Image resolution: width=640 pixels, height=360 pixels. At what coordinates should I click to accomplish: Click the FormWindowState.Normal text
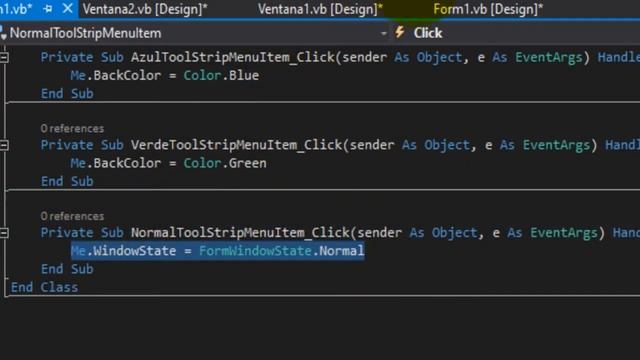pos(282,251)
